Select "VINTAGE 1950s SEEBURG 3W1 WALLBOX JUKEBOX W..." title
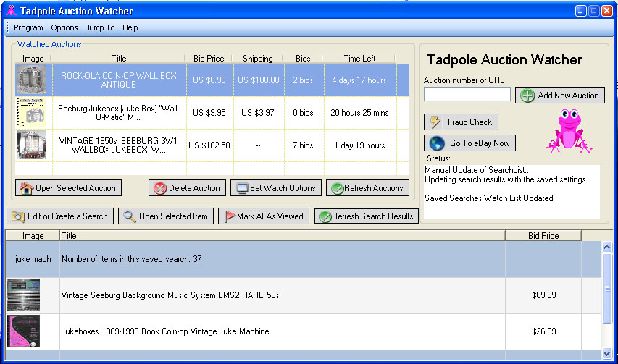The image size is (618, 364). [x=119, y=145]
